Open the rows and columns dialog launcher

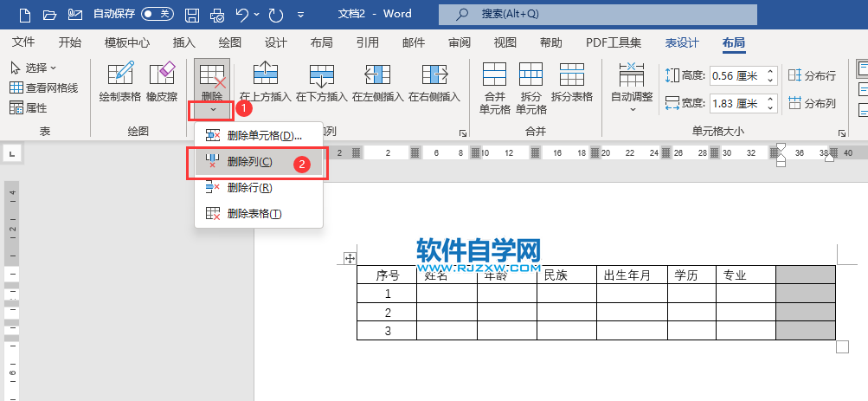click(x=463, y=133)
